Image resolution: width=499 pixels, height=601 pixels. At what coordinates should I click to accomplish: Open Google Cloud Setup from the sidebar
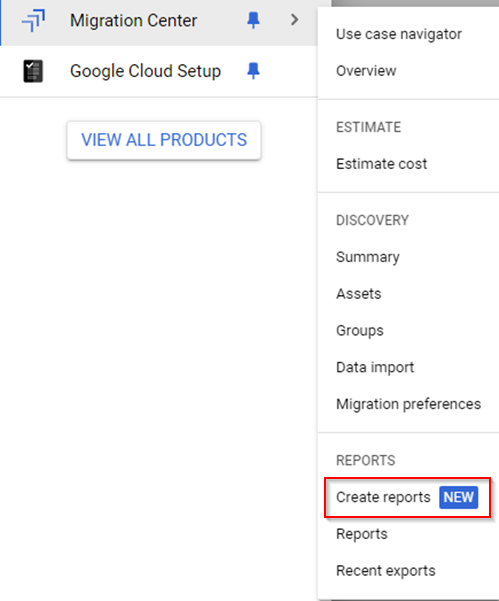click(x=145, y=71)
